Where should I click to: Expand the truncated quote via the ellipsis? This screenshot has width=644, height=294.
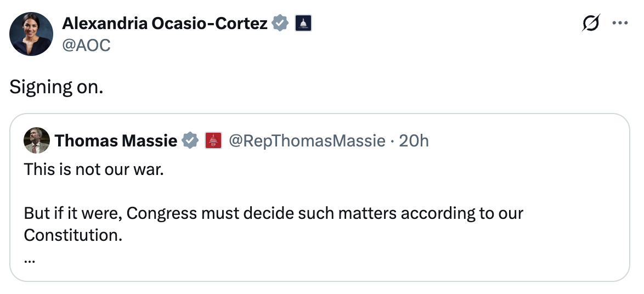(30, 261)
